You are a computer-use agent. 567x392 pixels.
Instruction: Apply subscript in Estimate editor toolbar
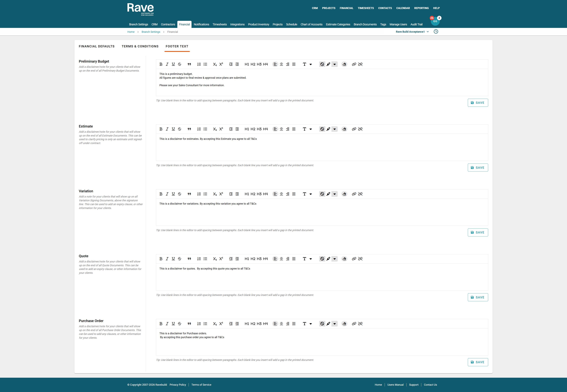pyautogui.click(x=215, y=129)
